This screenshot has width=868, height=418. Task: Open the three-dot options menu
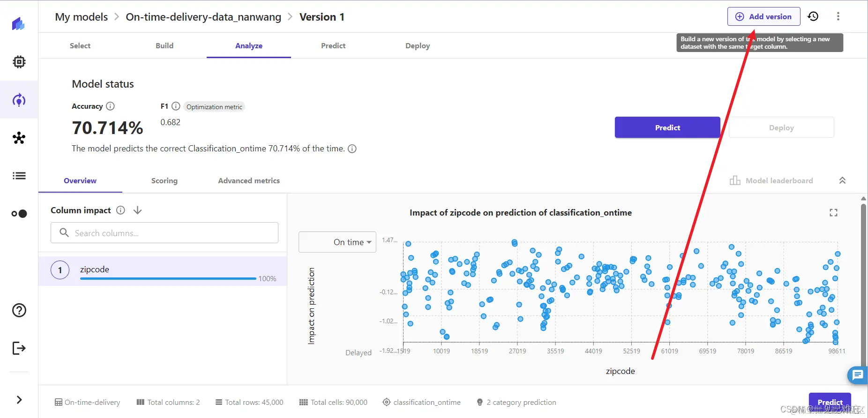[x=838, y=16]
